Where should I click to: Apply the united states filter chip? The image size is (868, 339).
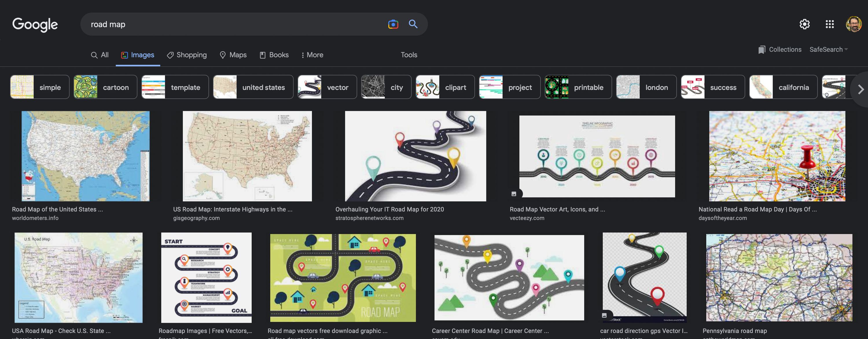[x=253, y=87]
